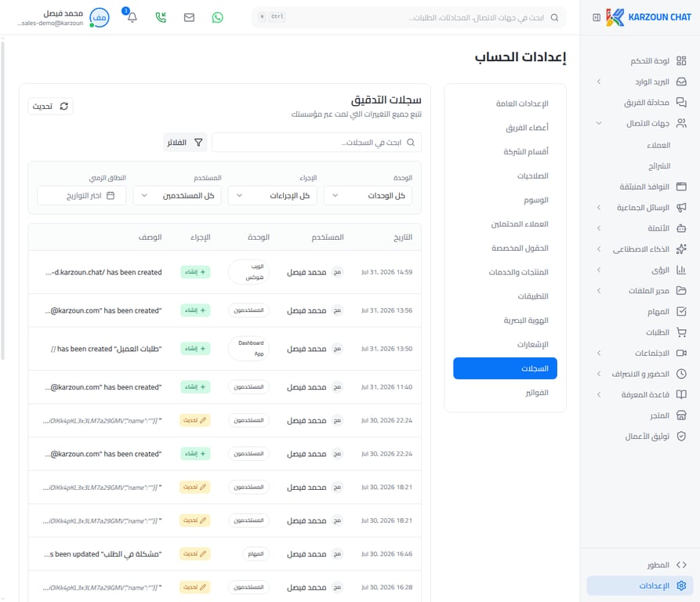Expand الأتمتة chevron

coord(599,228)
